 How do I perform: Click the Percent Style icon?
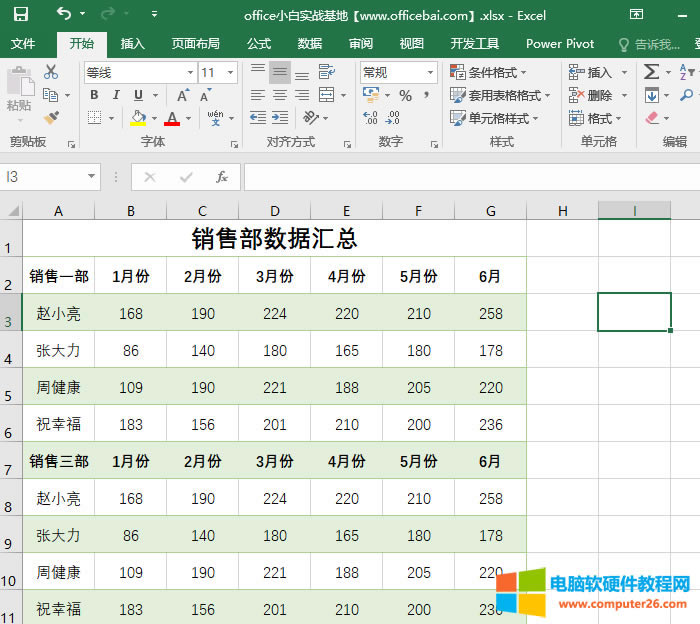(405, 95)
